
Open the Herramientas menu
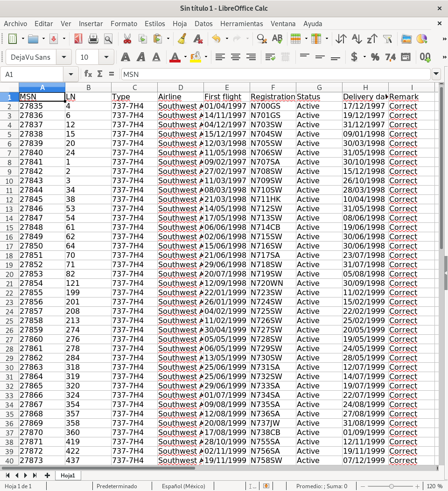241,23
